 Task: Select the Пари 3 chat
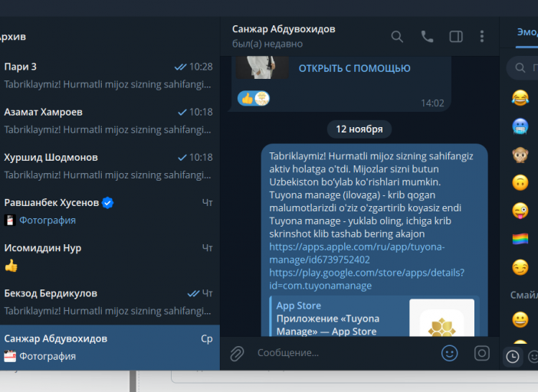(110, 75)
